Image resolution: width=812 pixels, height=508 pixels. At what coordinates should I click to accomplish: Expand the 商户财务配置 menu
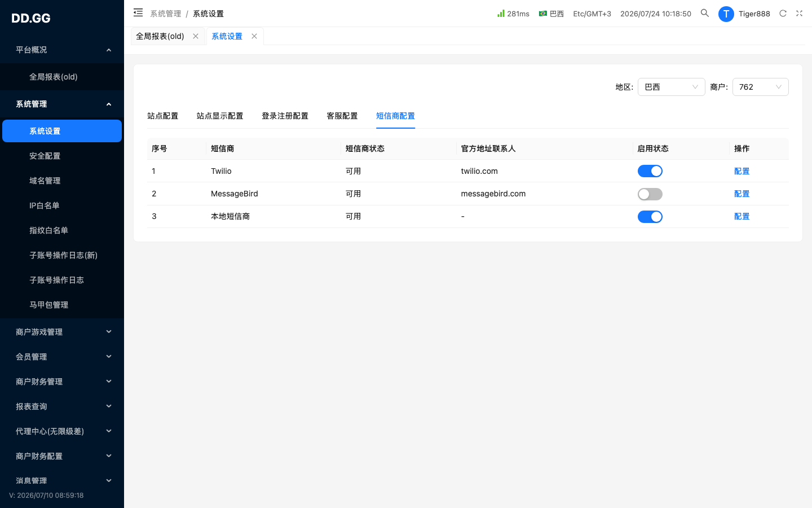coord(62,456)
